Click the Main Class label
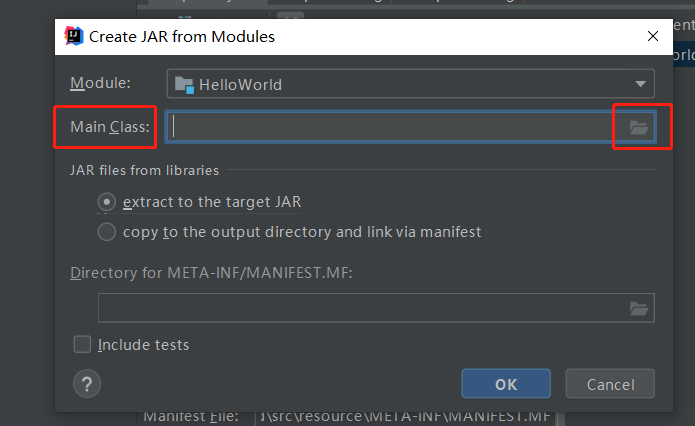The image size is (695, 426). coord(110,127)
